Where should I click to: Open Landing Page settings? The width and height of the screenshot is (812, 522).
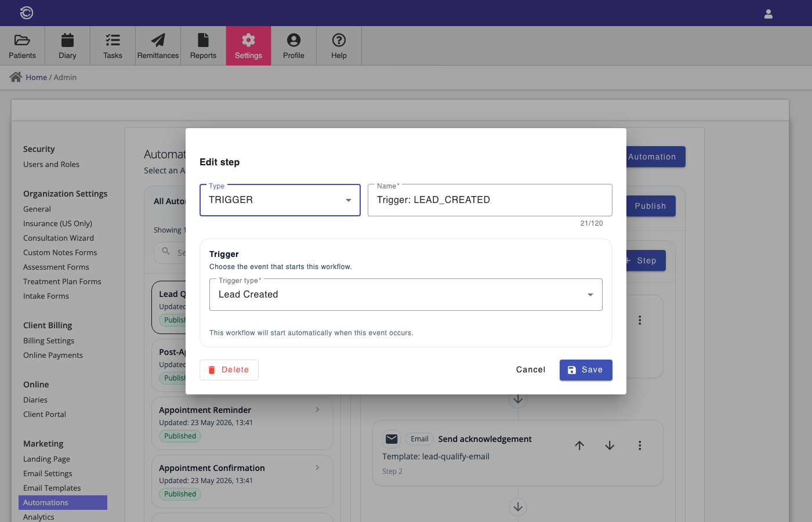tap(46, 459)
